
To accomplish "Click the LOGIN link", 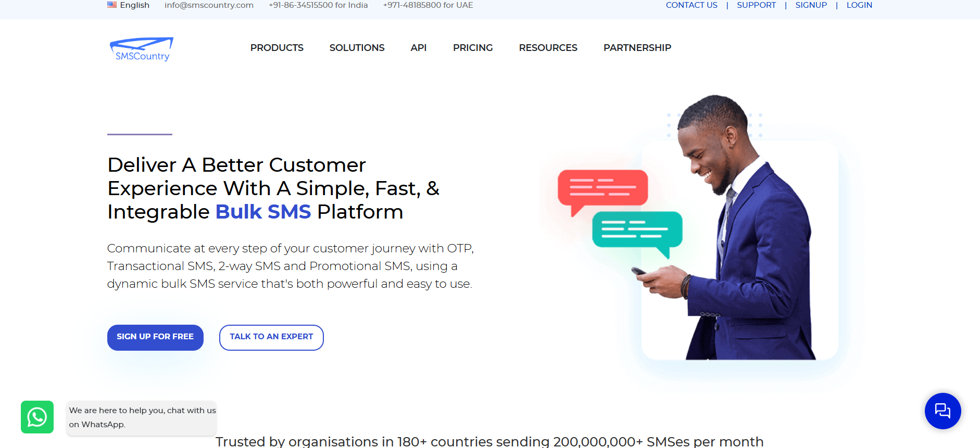I will [x=859, y=5].
